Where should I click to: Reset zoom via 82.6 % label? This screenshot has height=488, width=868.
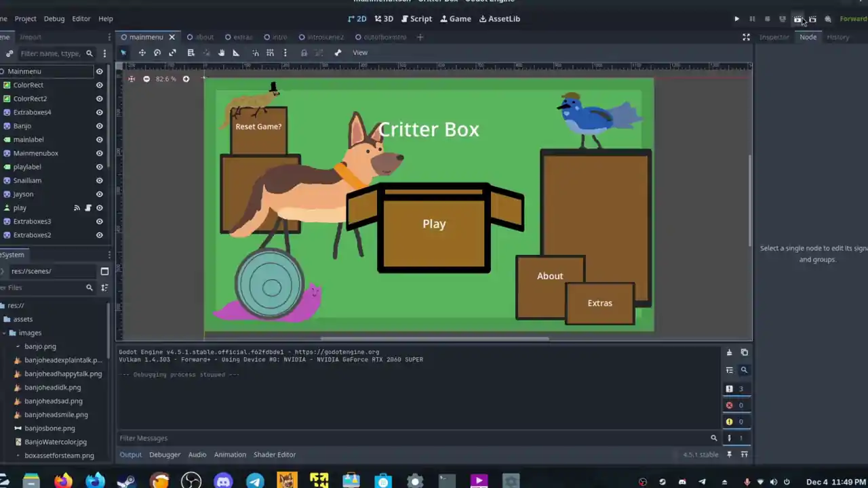pos(165,79)
